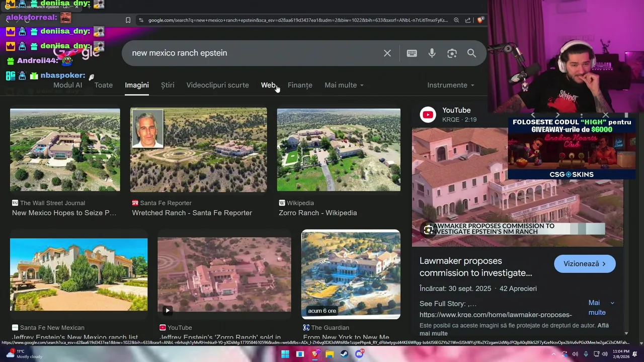This screenshot has height=362, width=644.
Task: Open Santa Fe New Mexican mansion thumbnail
Action: click(78, 275)
